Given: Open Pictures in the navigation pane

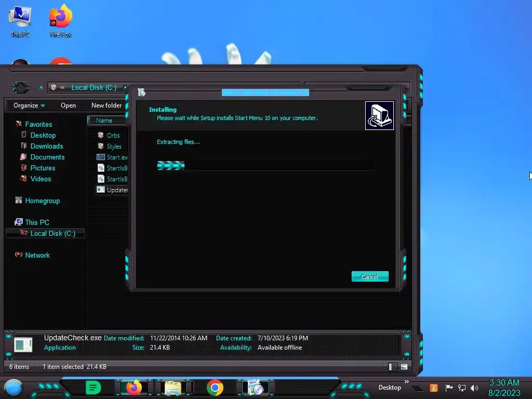Looking at the screenshot, I should pyautogui.click(x=43, y=168).
